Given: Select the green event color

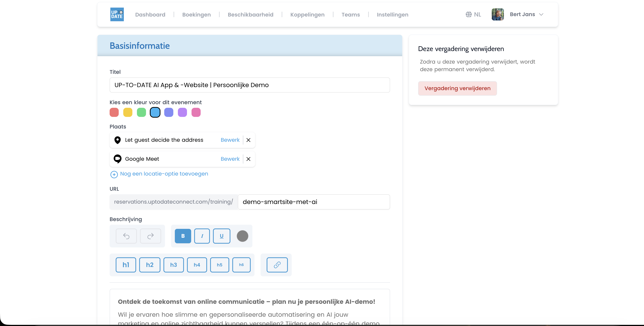Looking at the screenshot, I should click(x=141, y=112).
